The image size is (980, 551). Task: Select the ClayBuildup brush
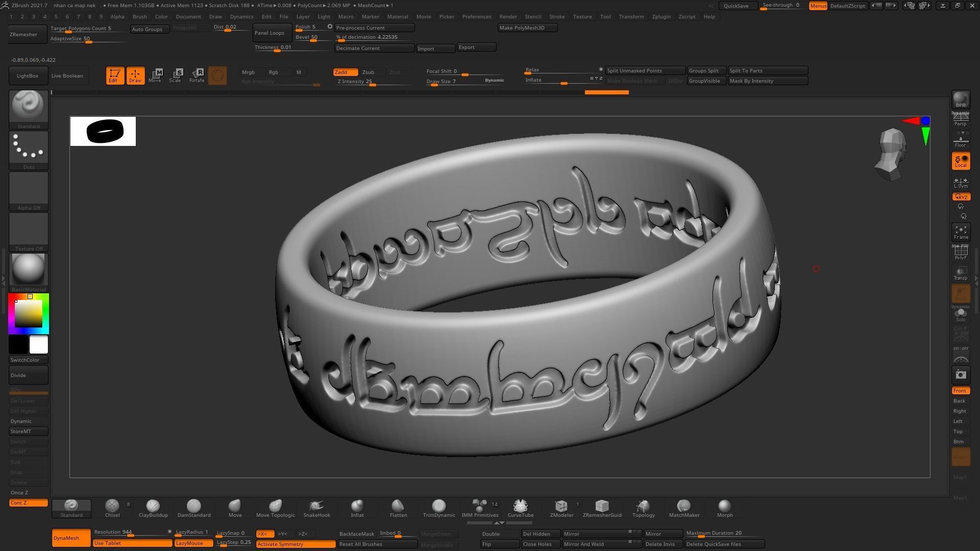pos(153,508)
